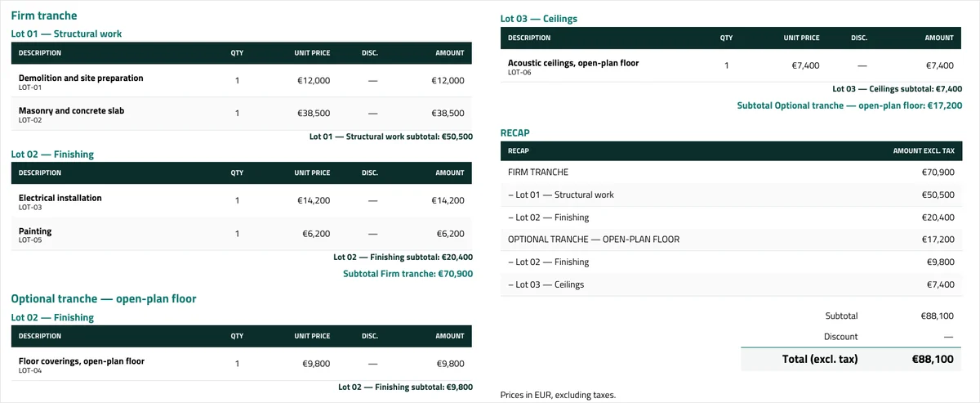The image size is (980, 403).
Task: Click the RECAP section heading
Action: coord(515,132)
